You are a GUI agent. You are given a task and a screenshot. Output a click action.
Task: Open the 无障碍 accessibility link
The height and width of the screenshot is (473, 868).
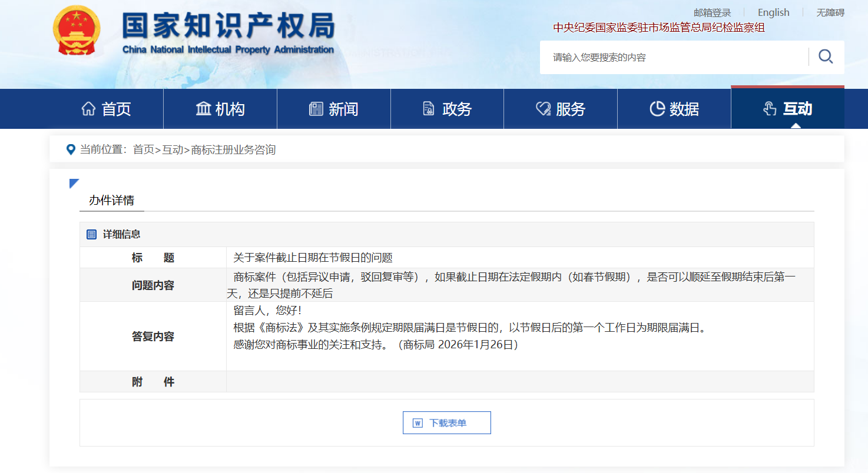(x=830, y=12)
